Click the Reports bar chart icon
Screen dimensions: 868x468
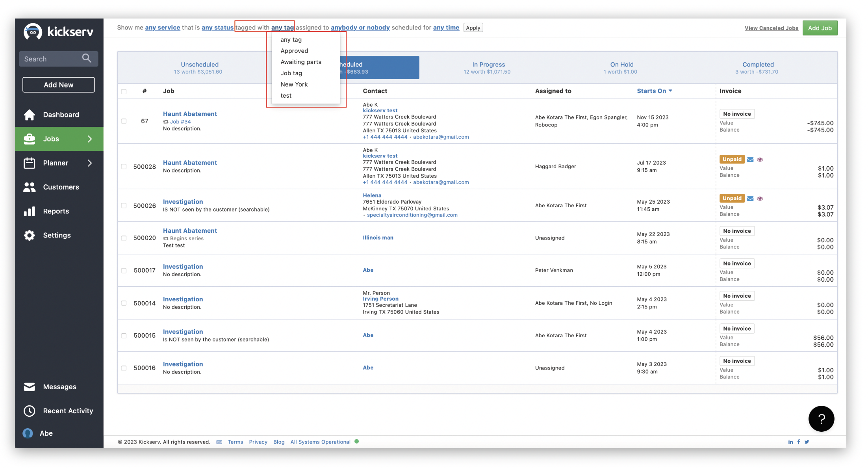click(x=30, y=211)
